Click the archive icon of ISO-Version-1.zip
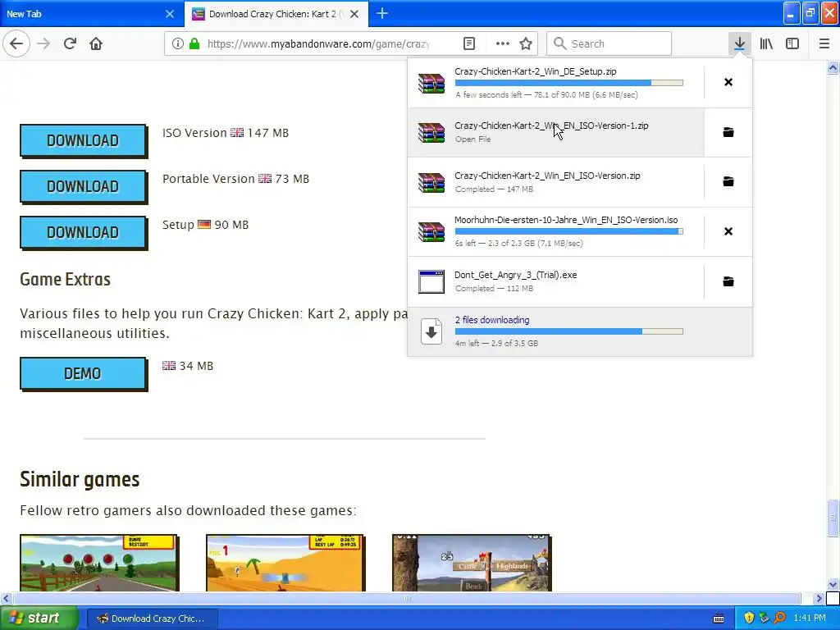Viewport: 840px width, 630px height. (431, 132)
